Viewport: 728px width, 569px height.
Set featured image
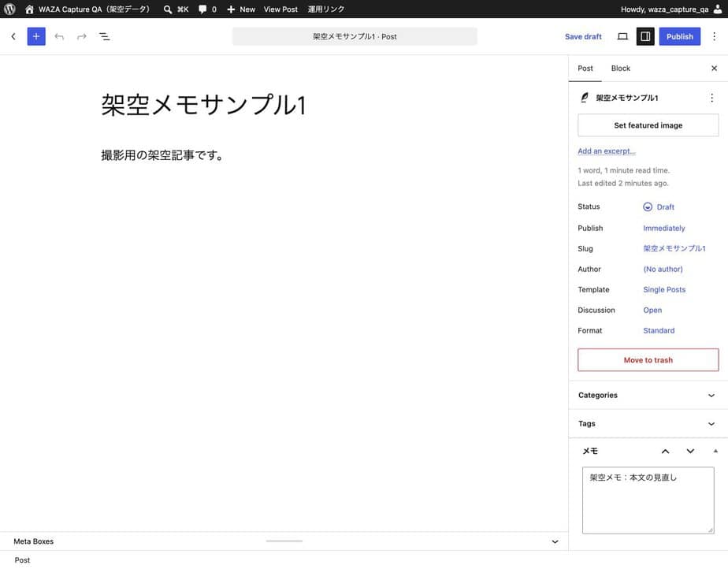(648, 125)
